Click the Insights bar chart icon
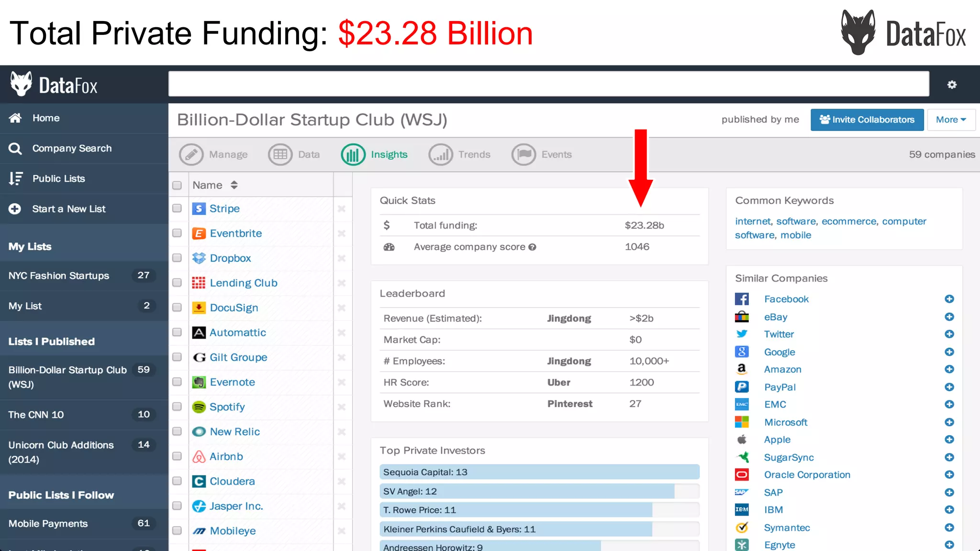 point(353,154)
